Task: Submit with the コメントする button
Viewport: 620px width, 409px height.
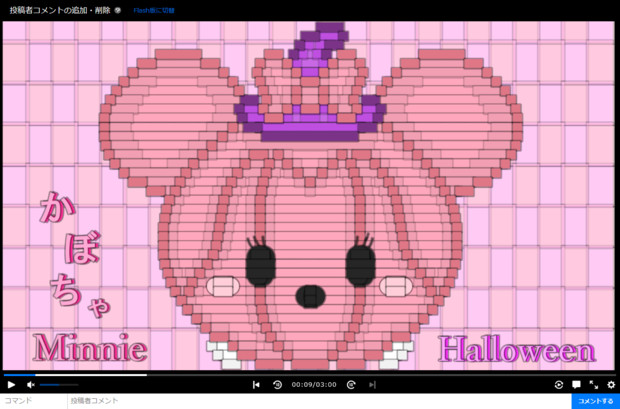Action: tap(596, 401)
